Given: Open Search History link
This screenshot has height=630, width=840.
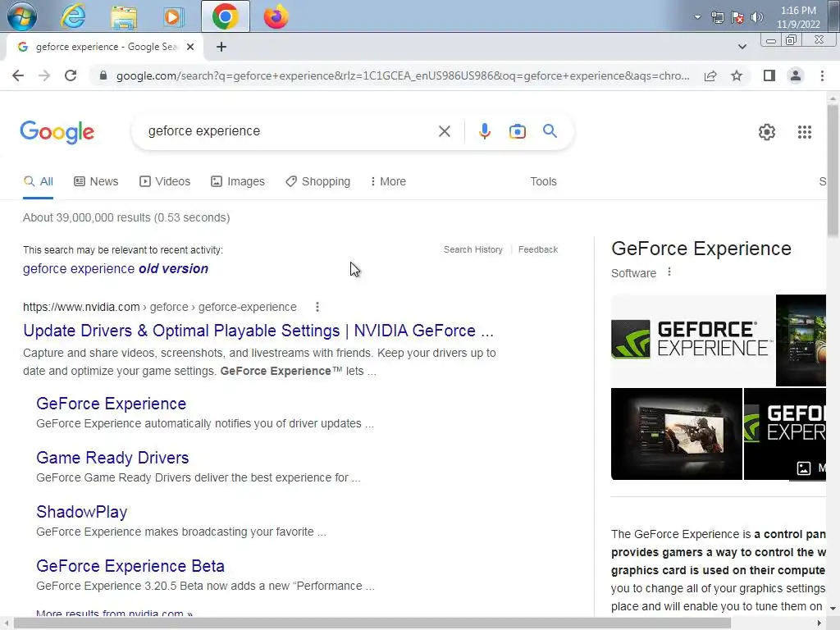Looking at the screenshot, I should click(473, 249).
